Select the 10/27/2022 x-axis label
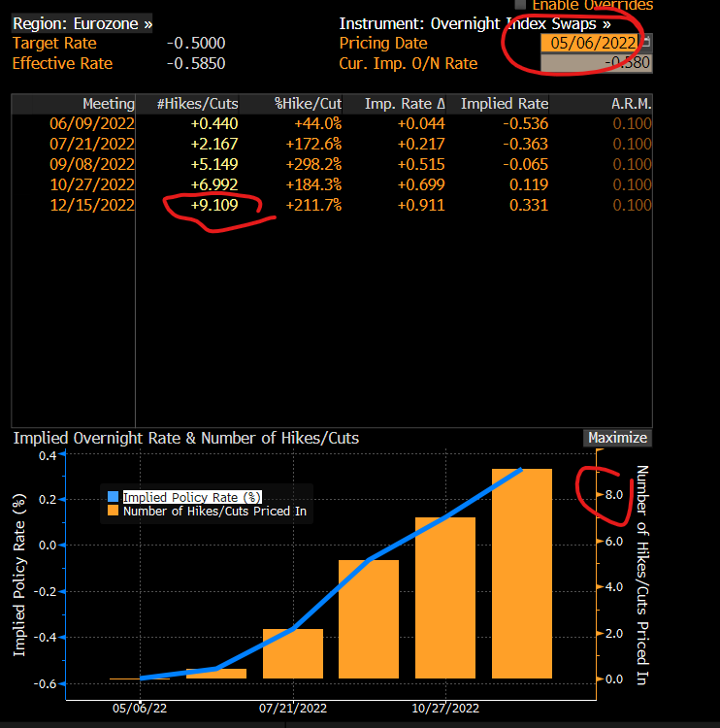Screen dimensions: 720x728 coord(445,709)
